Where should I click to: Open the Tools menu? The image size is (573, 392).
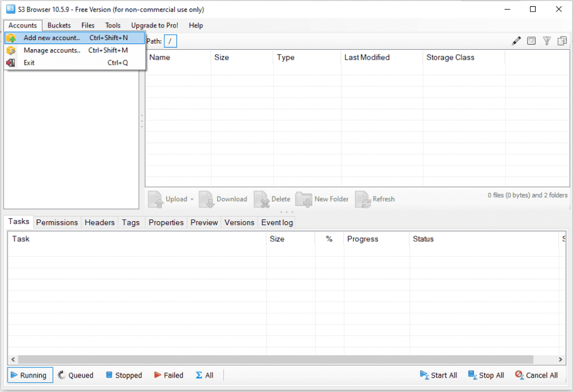coord(112,25)
